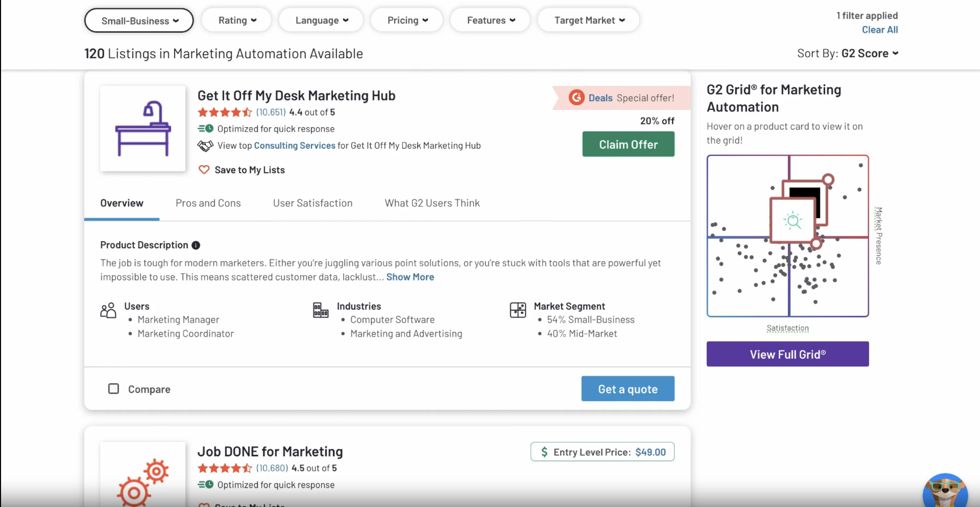The width and height of the screenshot is (980, 507).
Task: Click the Get It Off My Desk desk logo
Action: (143, 129)
